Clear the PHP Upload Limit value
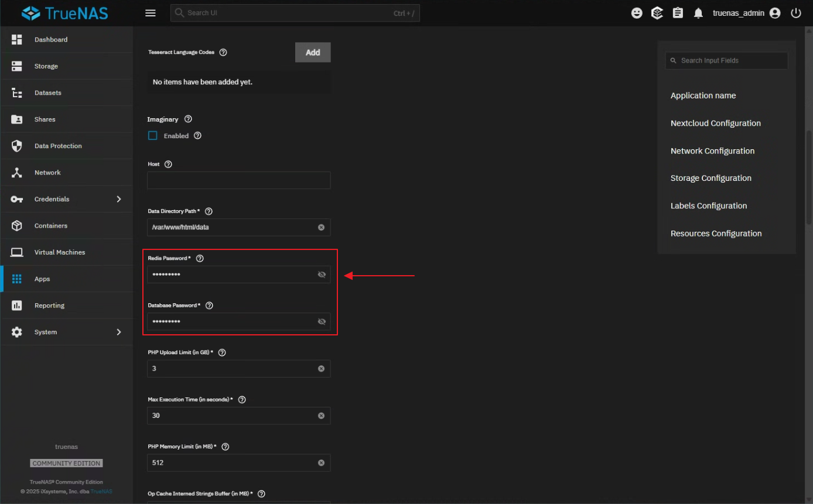This screenshot has height=504, width=813. [x=321, y=369]
